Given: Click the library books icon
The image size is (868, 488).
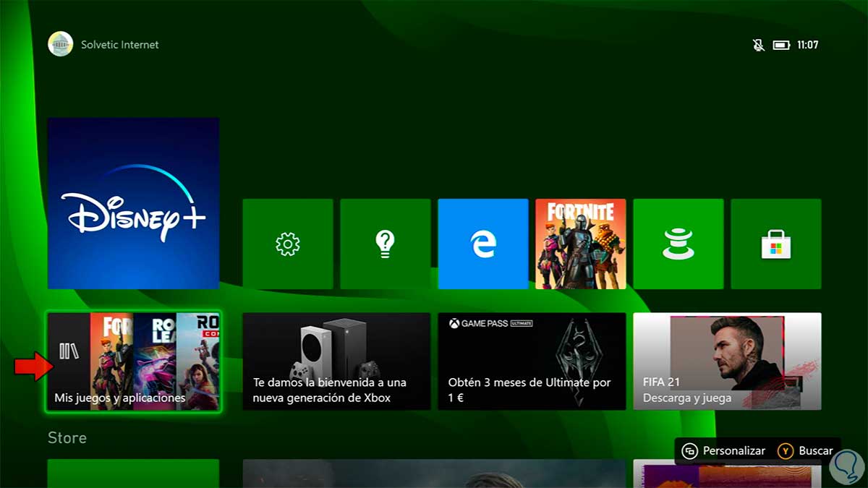Looking at the screenshot, I should click(69, 351).
